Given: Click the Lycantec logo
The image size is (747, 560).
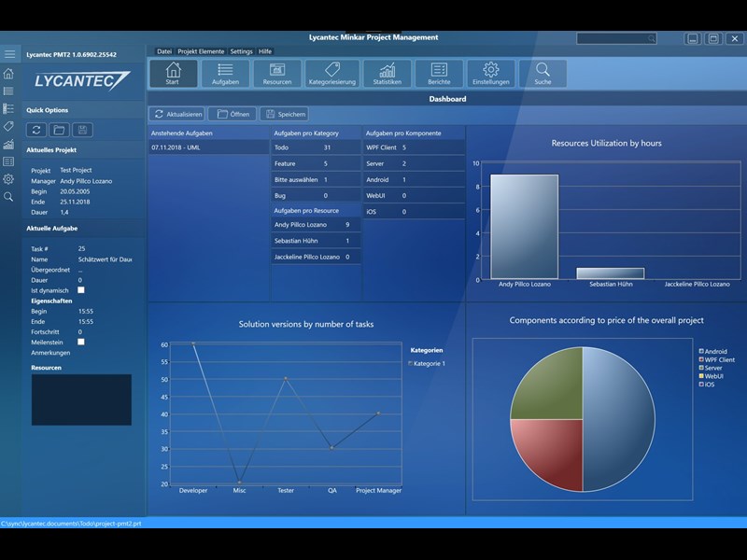Looking at the screenshot, I should tap(82, 80).
